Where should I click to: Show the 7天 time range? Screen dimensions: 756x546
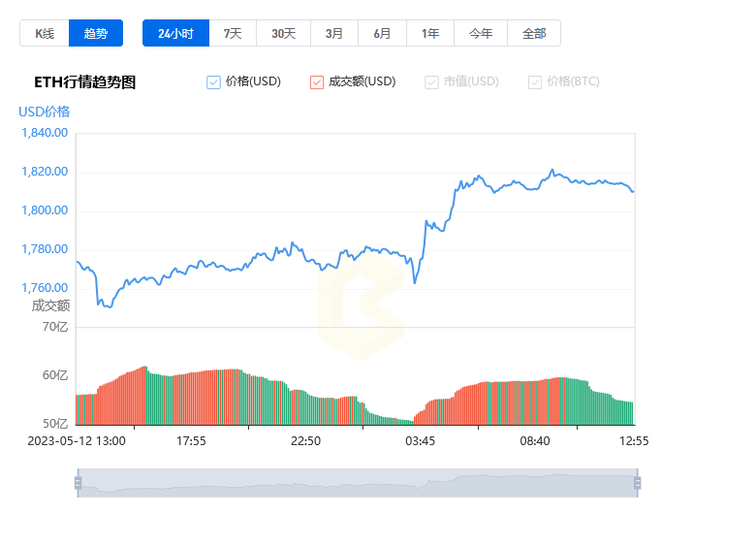[233, 33]
